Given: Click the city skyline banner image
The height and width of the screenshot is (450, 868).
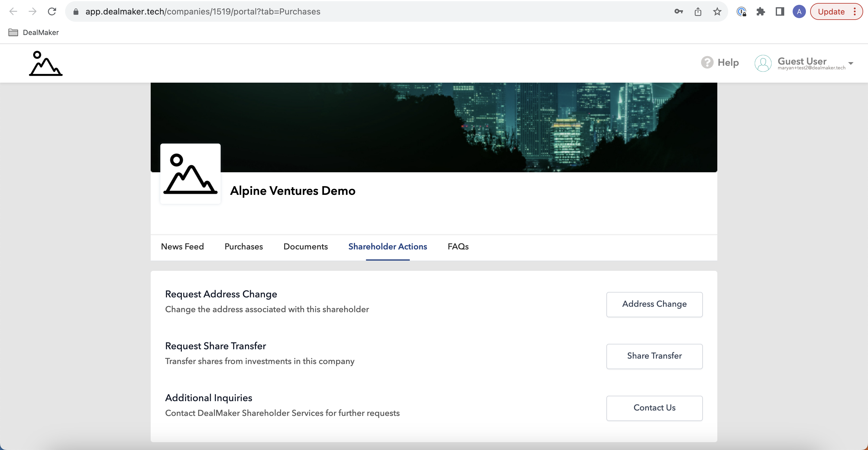Looking at the screenshot, I should 434,127.
